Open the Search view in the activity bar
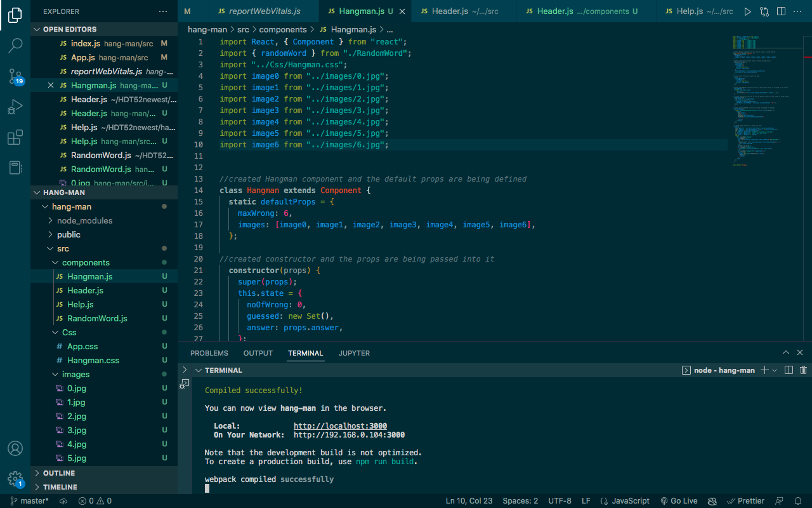 (x=15, y=45)
